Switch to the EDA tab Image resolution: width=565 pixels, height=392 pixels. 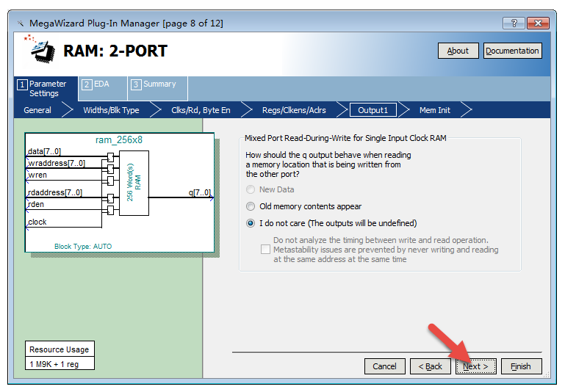(103, 89)
